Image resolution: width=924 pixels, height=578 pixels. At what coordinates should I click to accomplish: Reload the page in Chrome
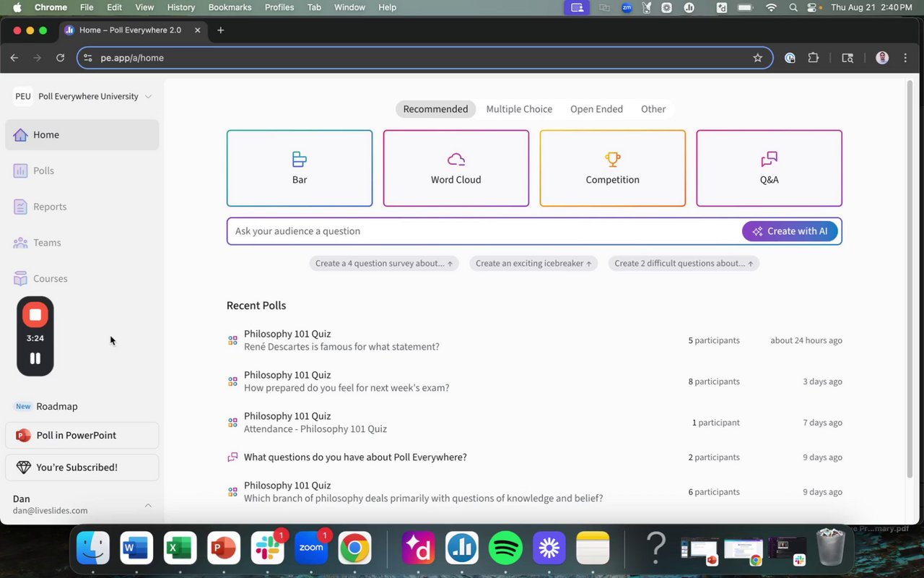click(61, 58)
